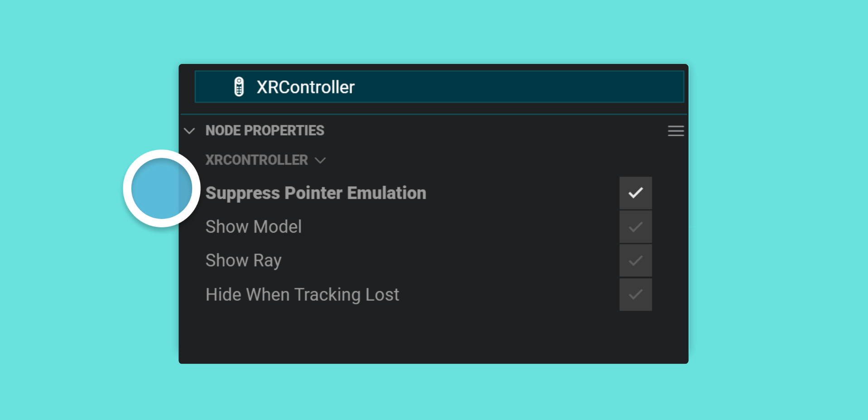Expand the XRCONTROLLER dropdown chevron
Image resolution: width=868 pixels, height=420 pixels.
click(x=320, y=161)
